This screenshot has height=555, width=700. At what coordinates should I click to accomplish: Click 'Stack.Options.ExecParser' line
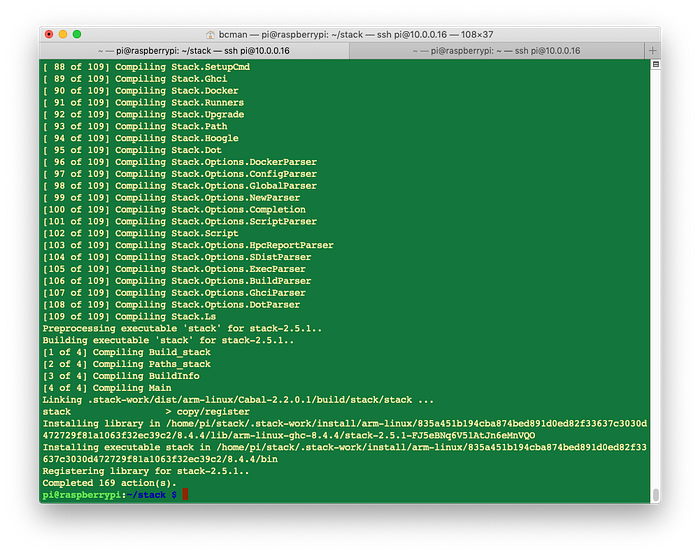point(174,269)
